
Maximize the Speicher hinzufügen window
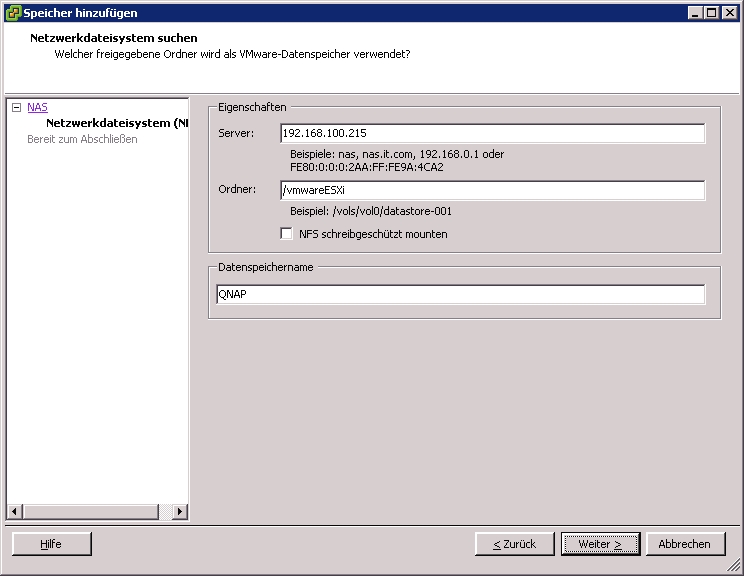(x=711, y=13)
